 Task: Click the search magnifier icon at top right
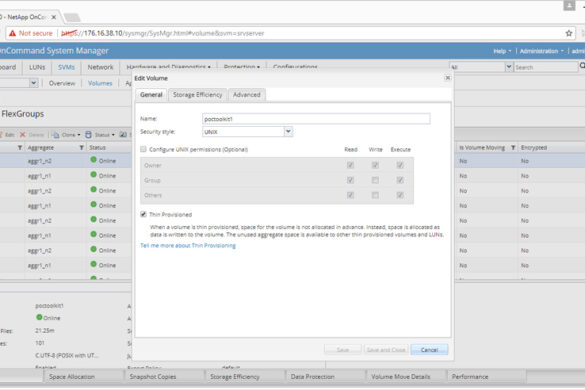click(582, 66)
